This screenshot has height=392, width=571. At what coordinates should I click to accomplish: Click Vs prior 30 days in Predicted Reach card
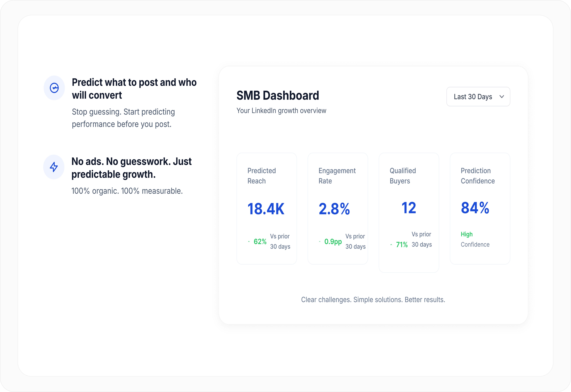[x=280, y=241]
